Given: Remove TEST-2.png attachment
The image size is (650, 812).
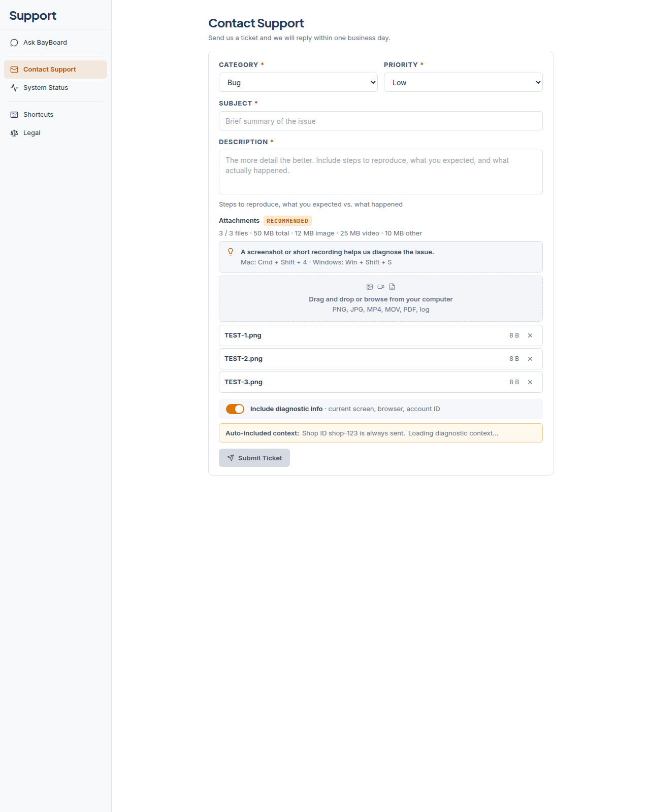Looking at the screenshot, I should point(530,359).
